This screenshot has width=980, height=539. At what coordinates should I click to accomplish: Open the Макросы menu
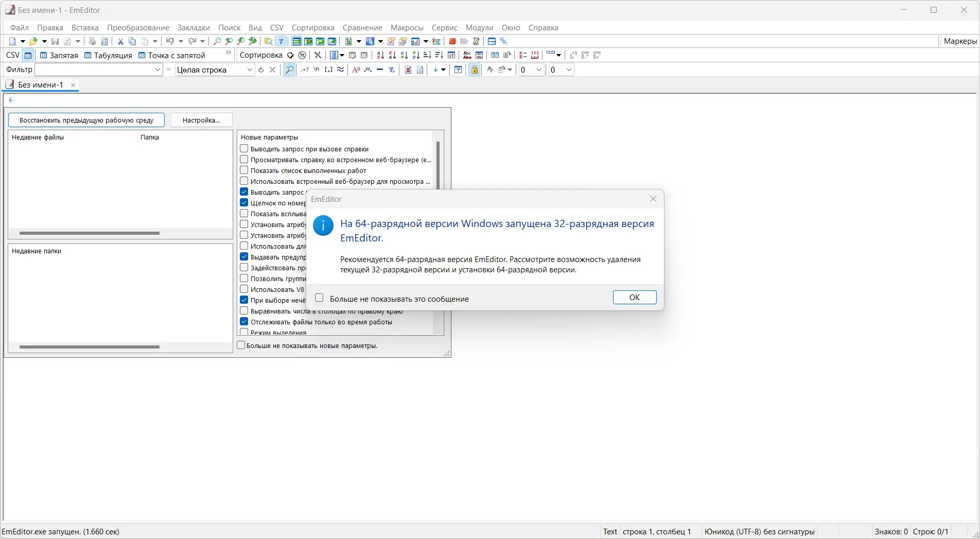(x=407, y=28)
